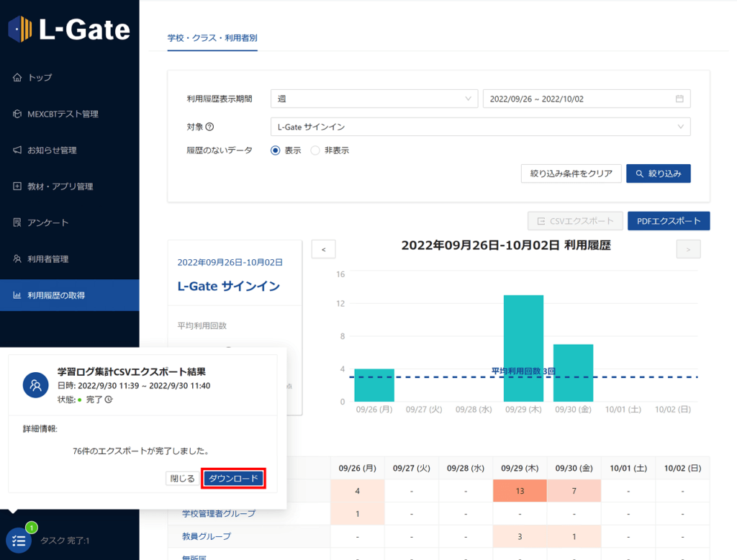Click the L-Gate logo icon
The width and height of the screenshot is (737, 560).
tap(20, 30)
